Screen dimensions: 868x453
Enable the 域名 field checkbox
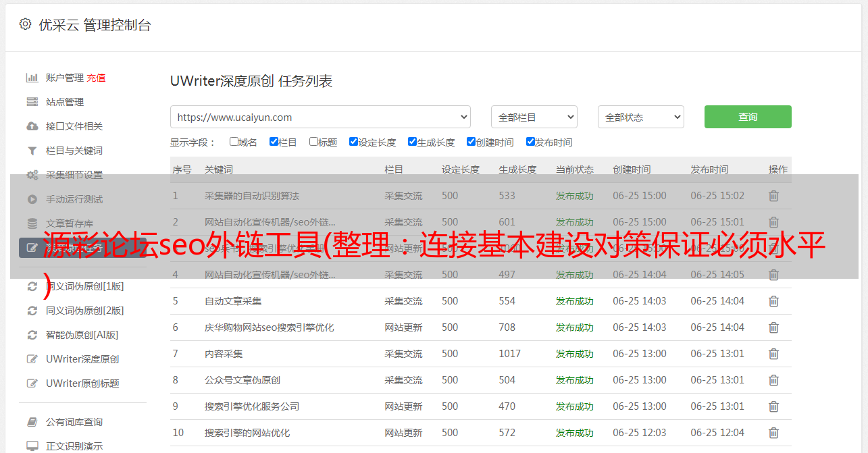[234, 142]
